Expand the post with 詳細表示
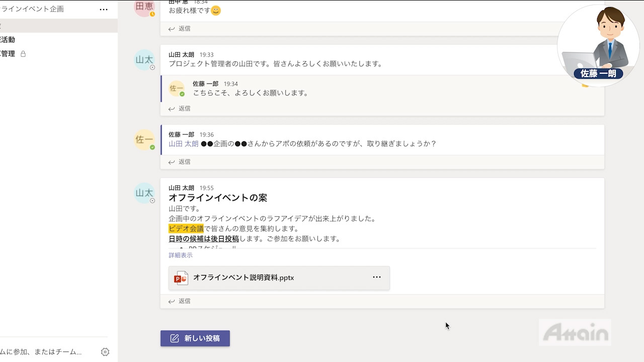The height and width of the screenshot is (362, 644). 181,255
